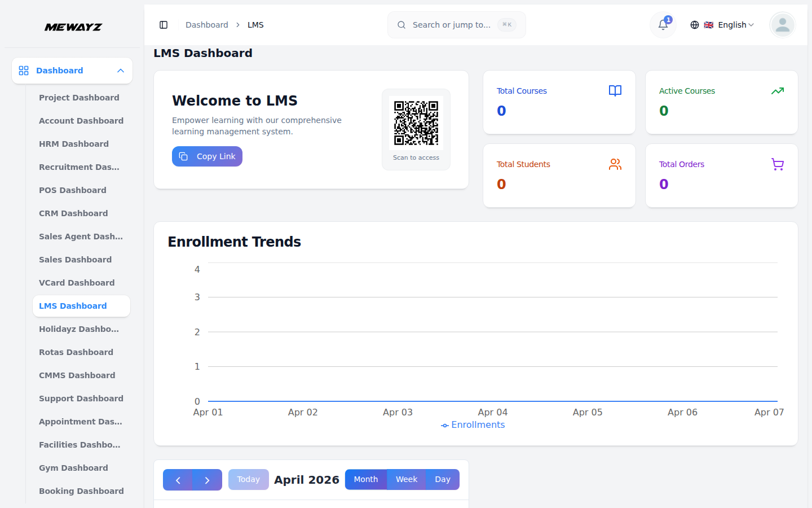Click the Total Courses book icon
The image size is (812, 508).
pos(615,91)
